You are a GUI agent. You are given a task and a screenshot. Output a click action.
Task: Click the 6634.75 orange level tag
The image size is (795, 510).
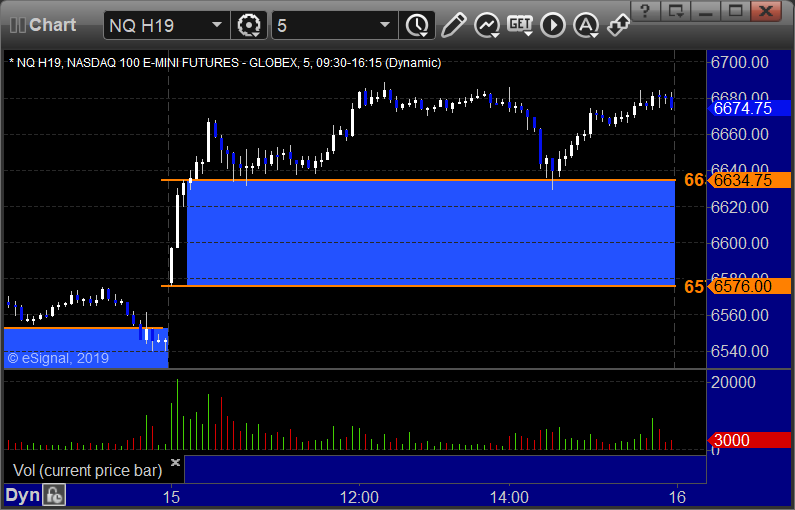pos(748,180)
